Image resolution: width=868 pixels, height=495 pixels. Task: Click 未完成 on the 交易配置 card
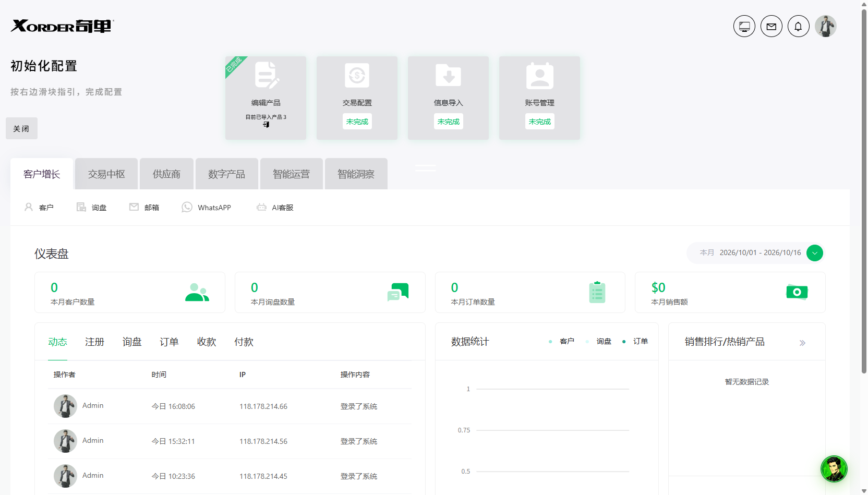coord(357,122)
